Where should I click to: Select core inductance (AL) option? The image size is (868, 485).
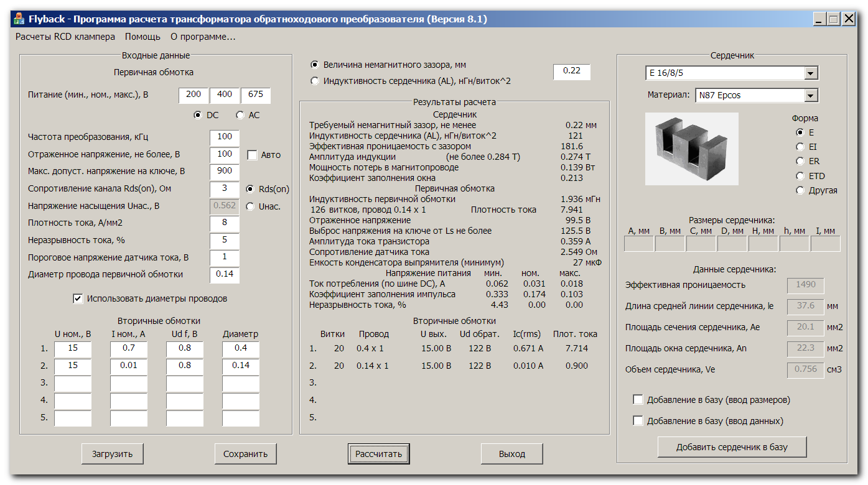pyautogui.click(x=315, y=81)
